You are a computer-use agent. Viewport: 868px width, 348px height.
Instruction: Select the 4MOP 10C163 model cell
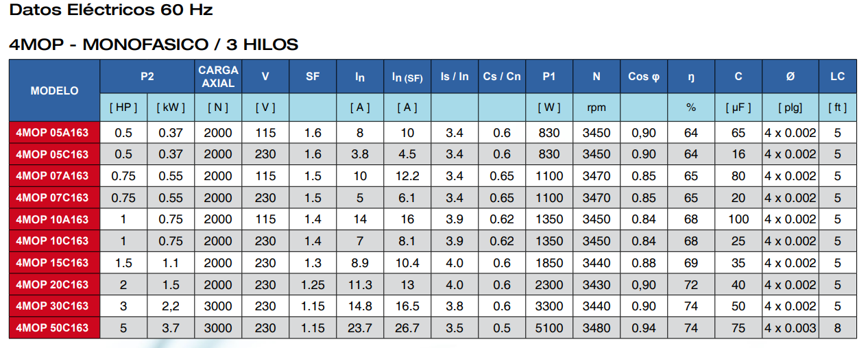coord(54,241)
